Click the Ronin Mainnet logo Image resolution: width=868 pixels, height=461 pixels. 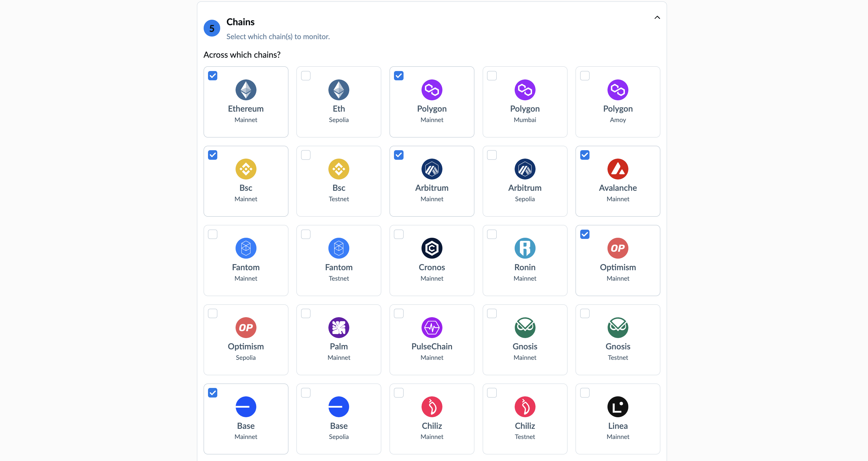pyautogui.click(x=525, y=248)
